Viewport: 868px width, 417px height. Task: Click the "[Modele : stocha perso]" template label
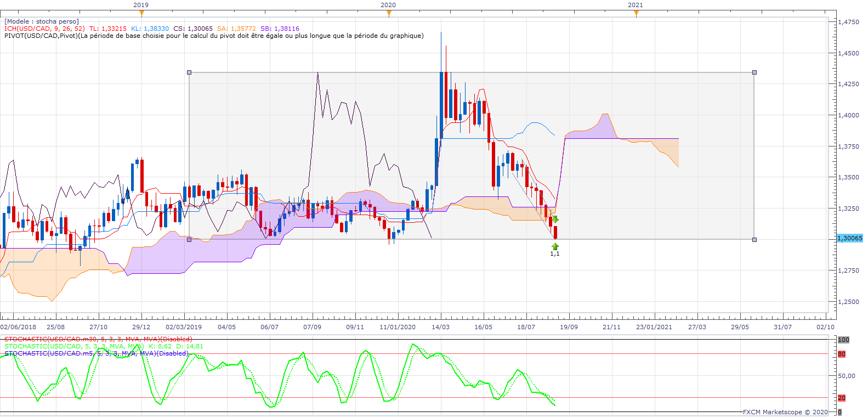(x=42, y=21)
